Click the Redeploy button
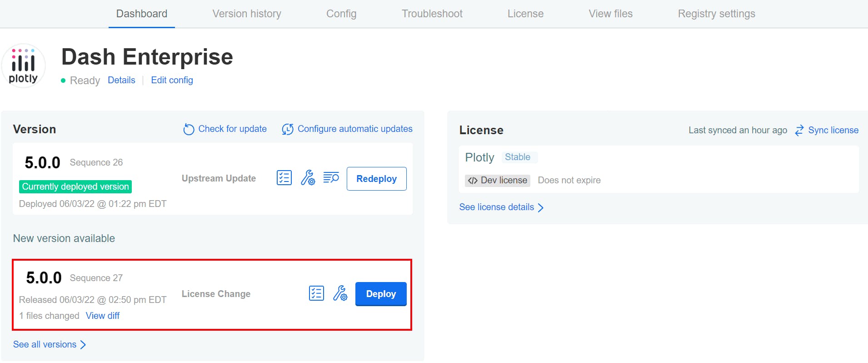Image resolution: width=868 pixels, height=363 pixels. 377,179
